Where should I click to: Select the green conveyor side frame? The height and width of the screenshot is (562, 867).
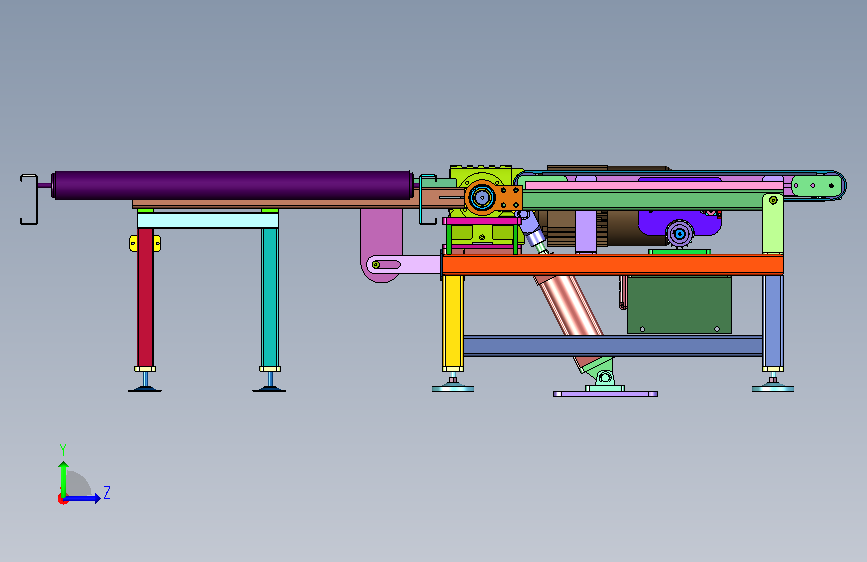click(x=641, y=200)
